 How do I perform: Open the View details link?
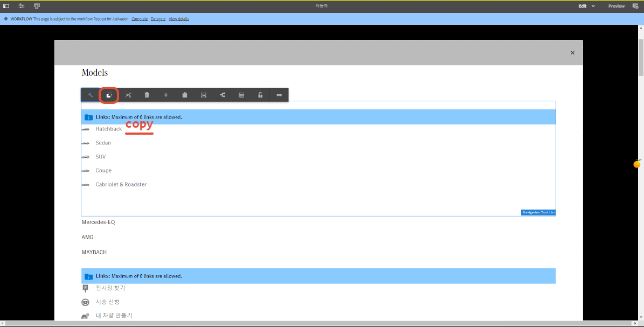pyautogui.click(x=179, y=19)
